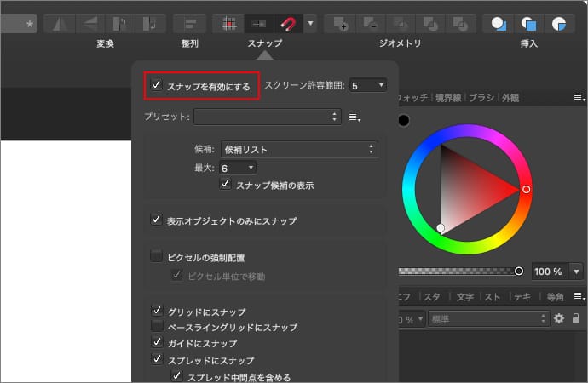The image size is (588, 383).
Task: Uncheck グリッドにスナップ checkbox
Action: pyautogui.click(x=157, y=312)
